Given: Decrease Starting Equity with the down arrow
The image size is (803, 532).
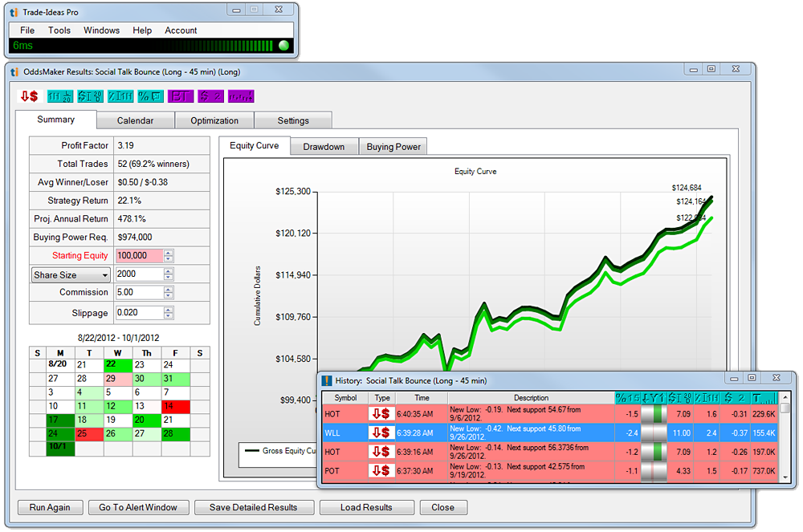Looking at the screenshot, I should click(169, 258).
